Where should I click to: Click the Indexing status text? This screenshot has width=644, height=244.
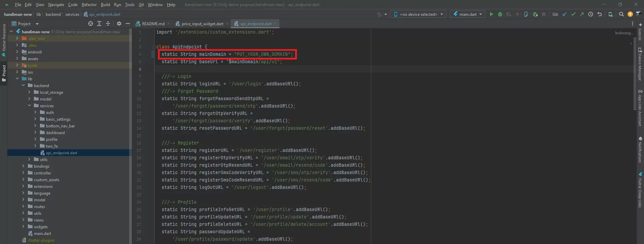(x=624, y=33)
